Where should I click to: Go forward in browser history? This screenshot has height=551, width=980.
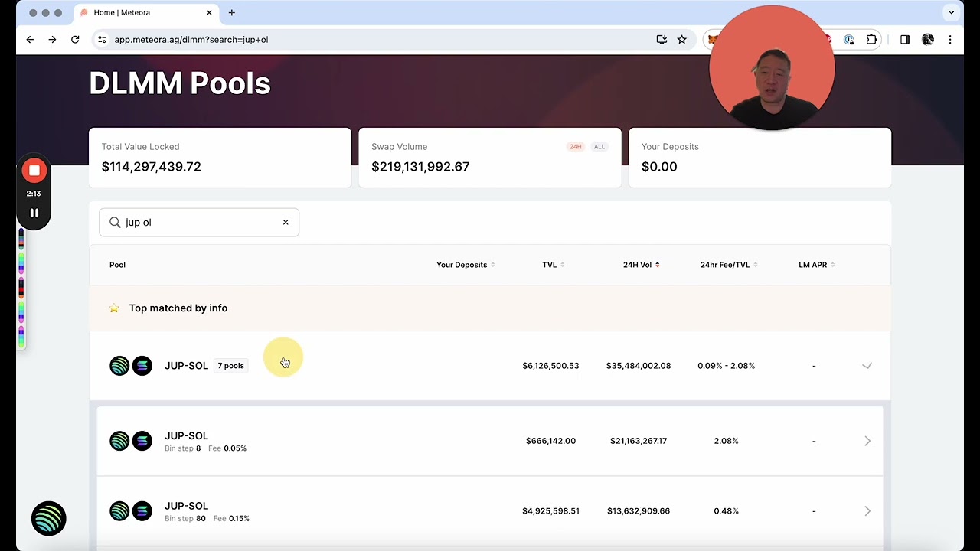(52, 40)
